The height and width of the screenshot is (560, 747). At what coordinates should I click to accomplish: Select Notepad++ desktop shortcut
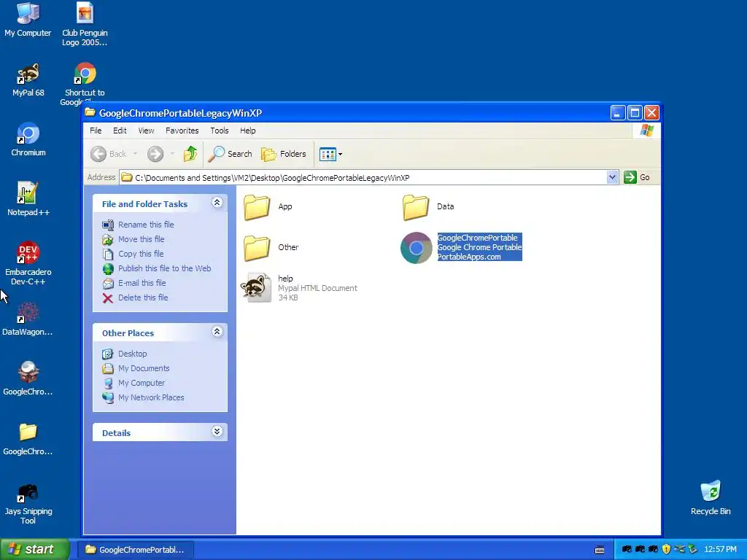point(28,193)
